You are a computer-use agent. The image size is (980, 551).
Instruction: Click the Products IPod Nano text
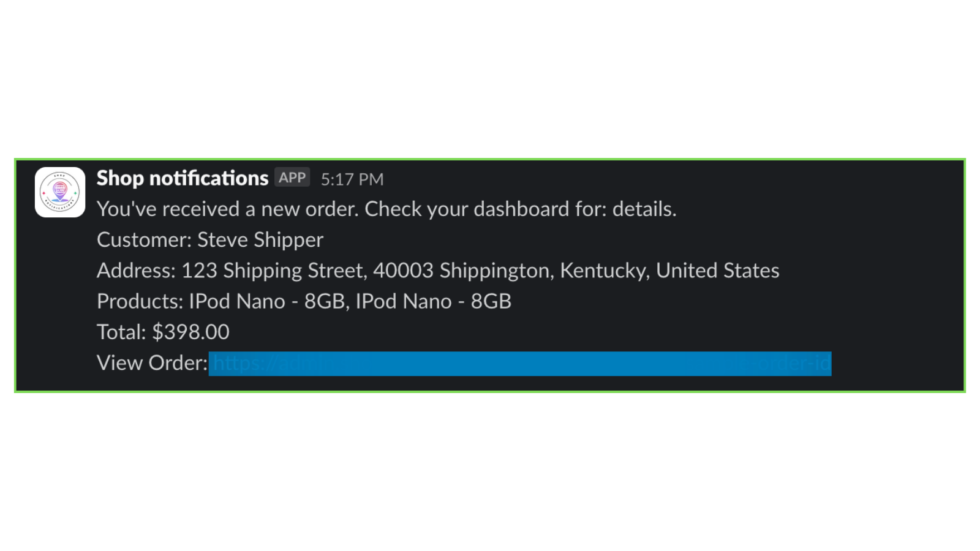pos(304,301)
